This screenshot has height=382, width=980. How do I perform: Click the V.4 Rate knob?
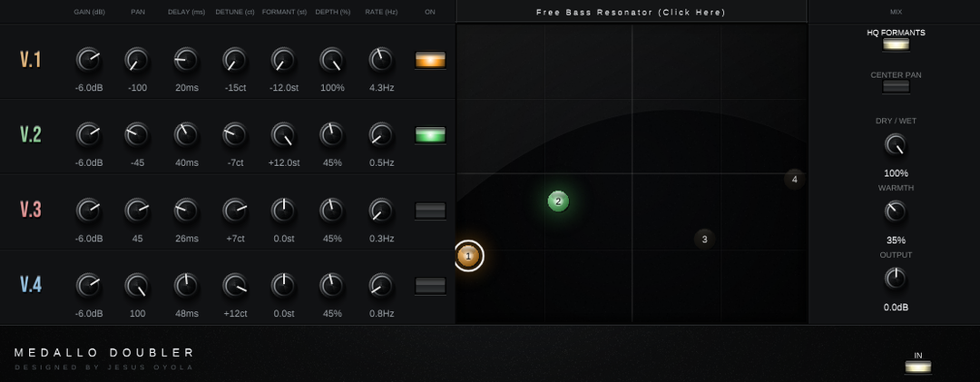380,286
